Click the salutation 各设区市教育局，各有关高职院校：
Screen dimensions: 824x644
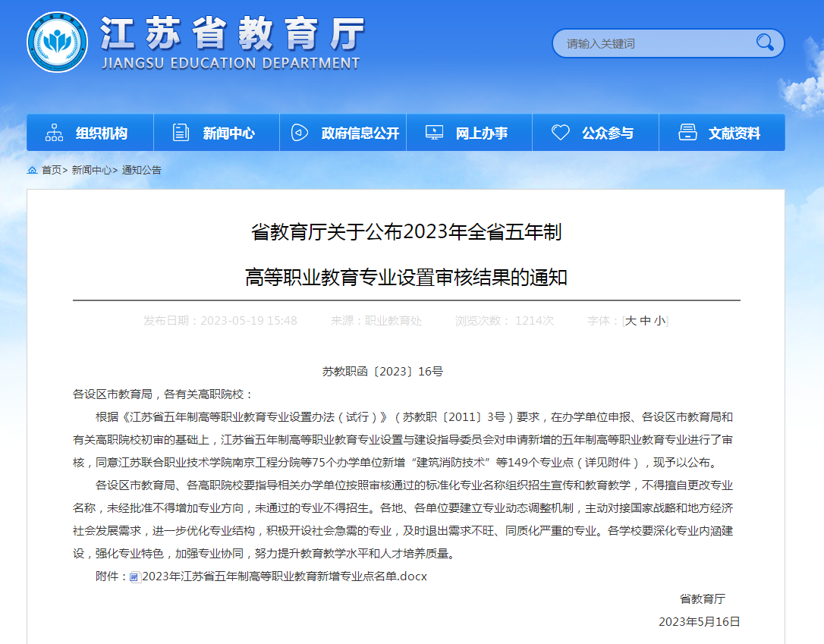(163, 394)
